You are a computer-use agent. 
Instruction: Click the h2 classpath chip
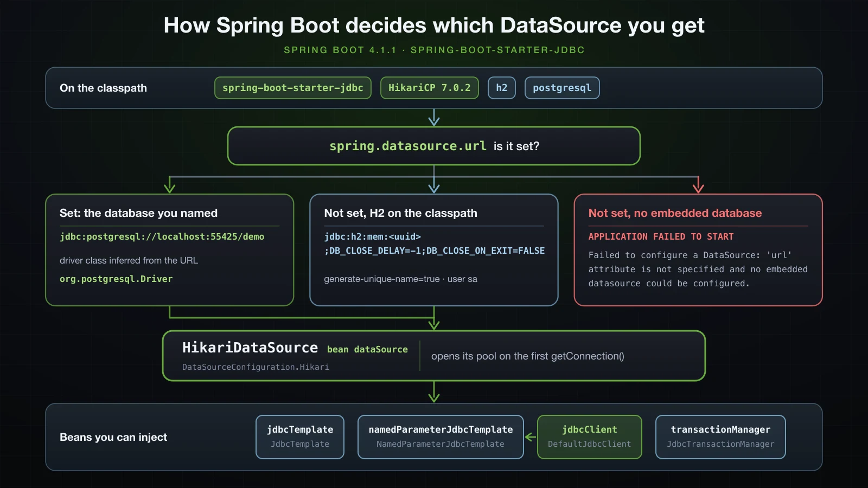(502, 88)
